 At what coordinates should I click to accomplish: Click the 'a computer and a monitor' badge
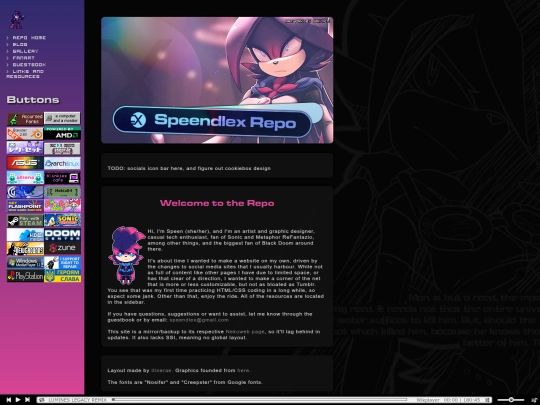coord(62,118)
